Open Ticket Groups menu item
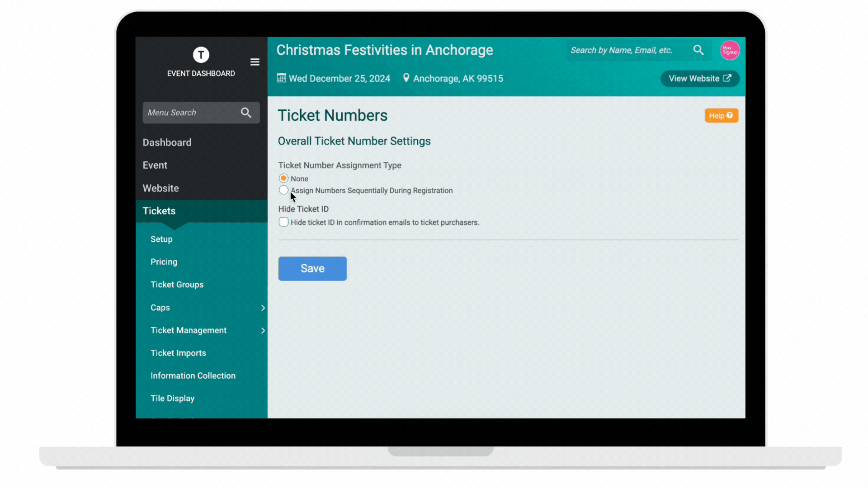Screen dimensions: 868x488 (x=177, y=285)
